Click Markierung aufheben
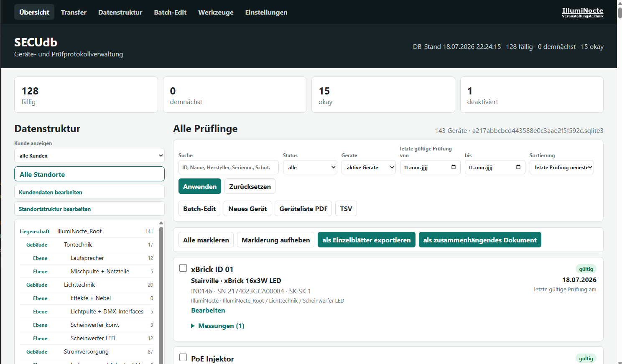The image size is (622, 364). coord(276,240)
